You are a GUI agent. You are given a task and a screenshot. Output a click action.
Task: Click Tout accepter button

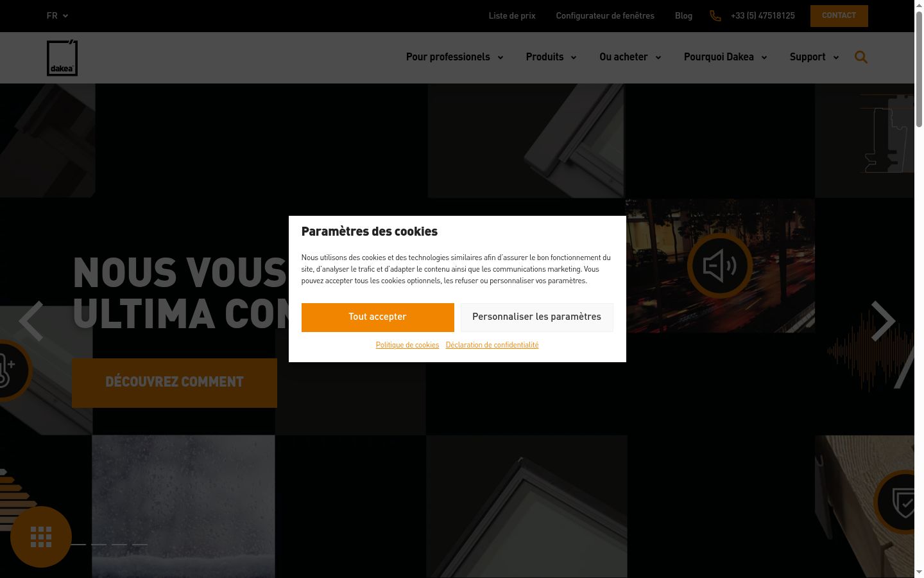[x=377, y=317]
